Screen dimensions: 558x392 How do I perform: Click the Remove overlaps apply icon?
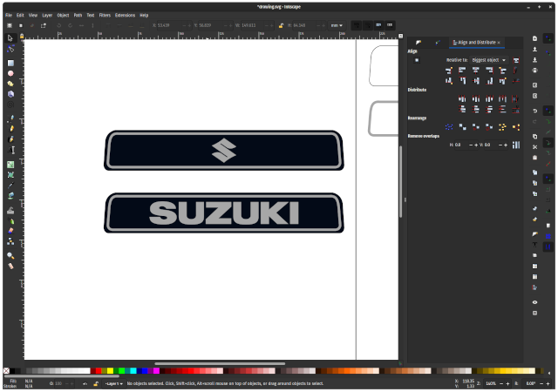(x=515, y=145)
